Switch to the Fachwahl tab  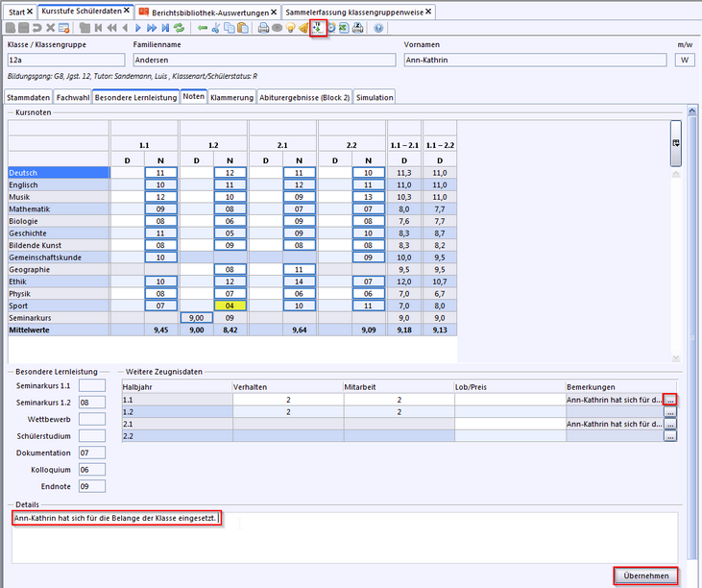(72, 97)
